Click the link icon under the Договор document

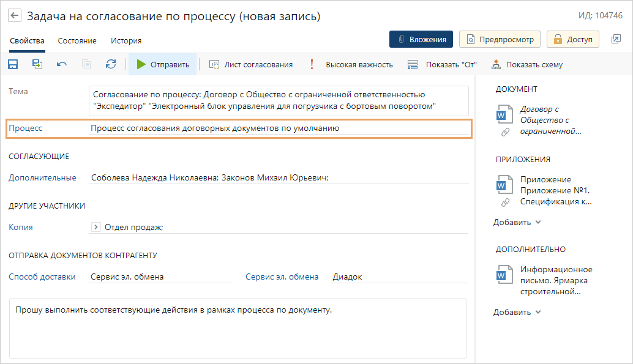(505, 132)
